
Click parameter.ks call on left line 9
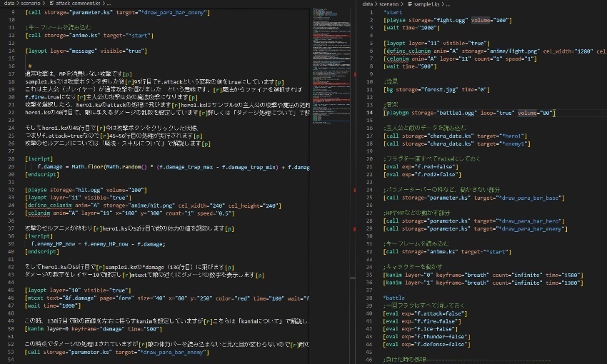(118, 12)
